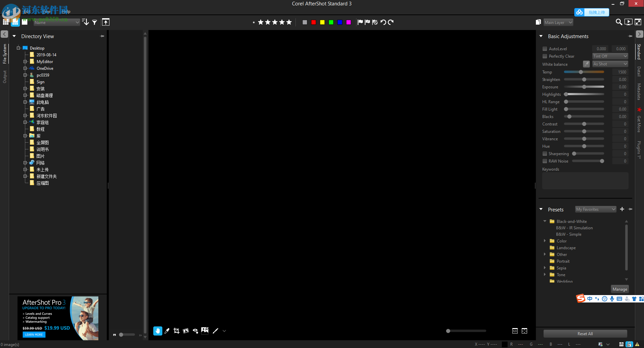Viewport: 644px width, 348px height.
Task: Expand the Color presets folder
Action: [x=545, y=241]
